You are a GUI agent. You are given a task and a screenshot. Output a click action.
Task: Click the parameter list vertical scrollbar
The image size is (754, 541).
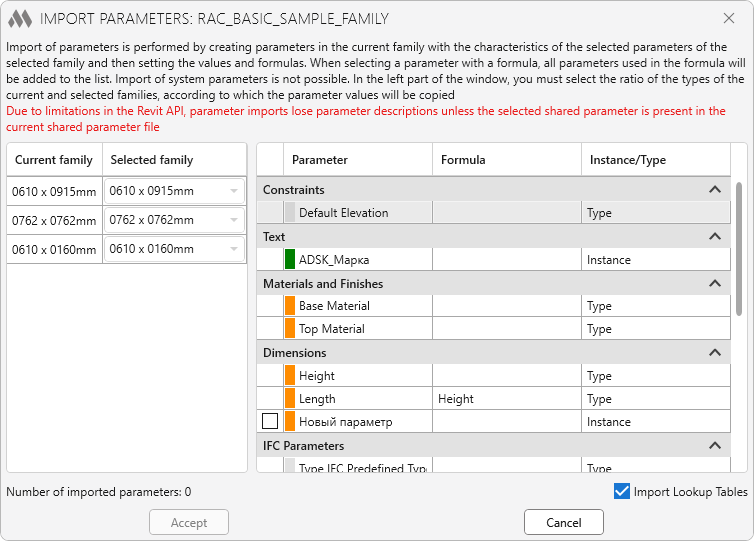tap(739, 249)
